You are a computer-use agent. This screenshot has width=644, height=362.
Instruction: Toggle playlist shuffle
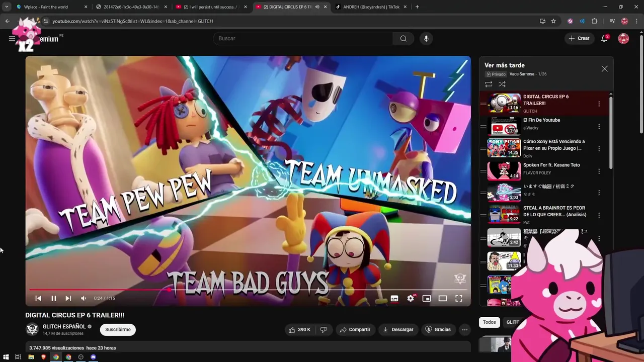click(502, 84)
